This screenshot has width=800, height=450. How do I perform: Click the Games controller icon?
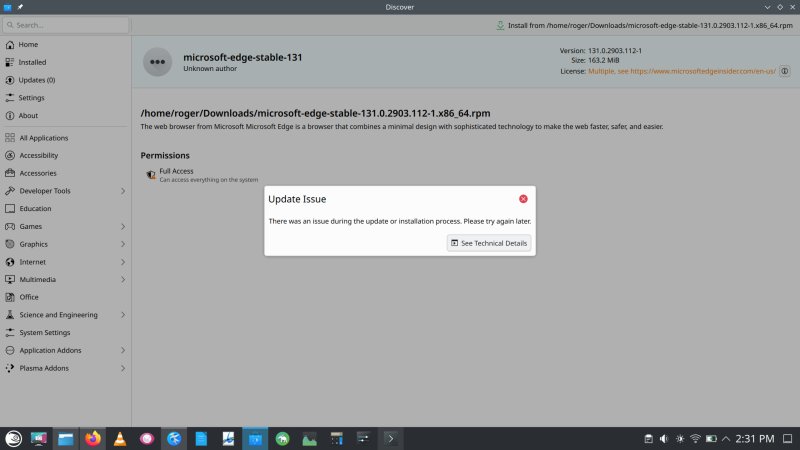point(10,226)
